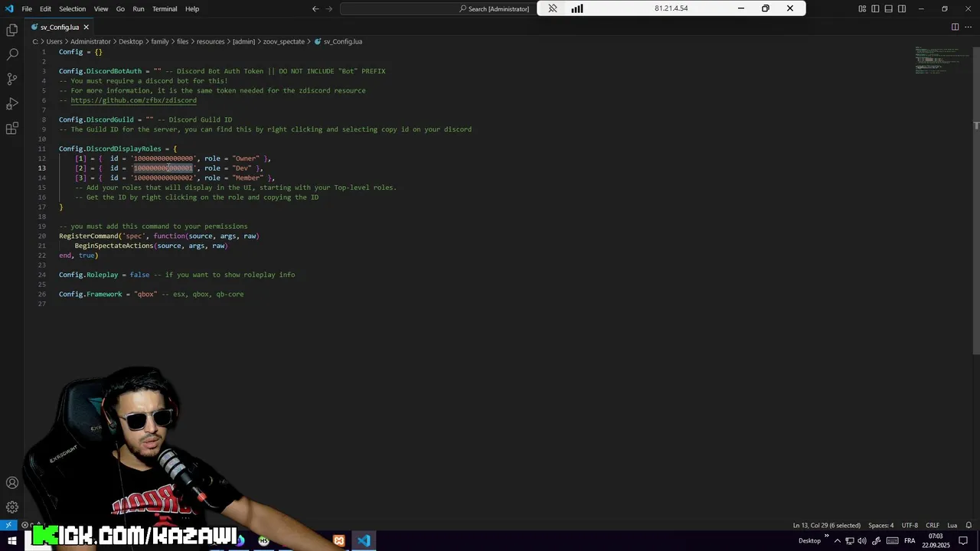Click the pin icon on remote session bar

553,8
